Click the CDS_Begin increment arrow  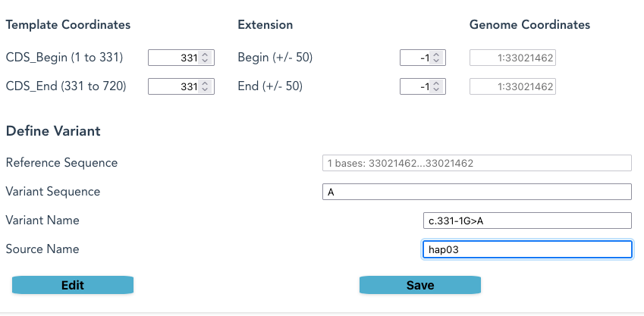[206, 55]
